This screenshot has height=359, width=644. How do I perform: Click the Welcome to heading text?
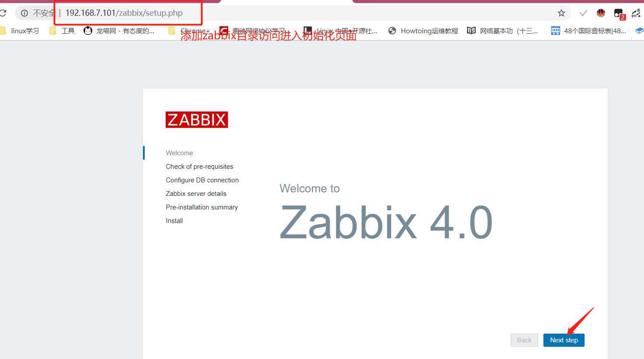coord(310,188)
